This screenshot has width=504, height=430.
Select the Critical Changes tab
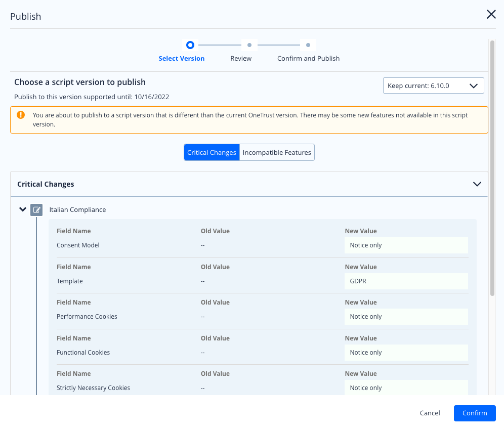click(x=212, y=152)
